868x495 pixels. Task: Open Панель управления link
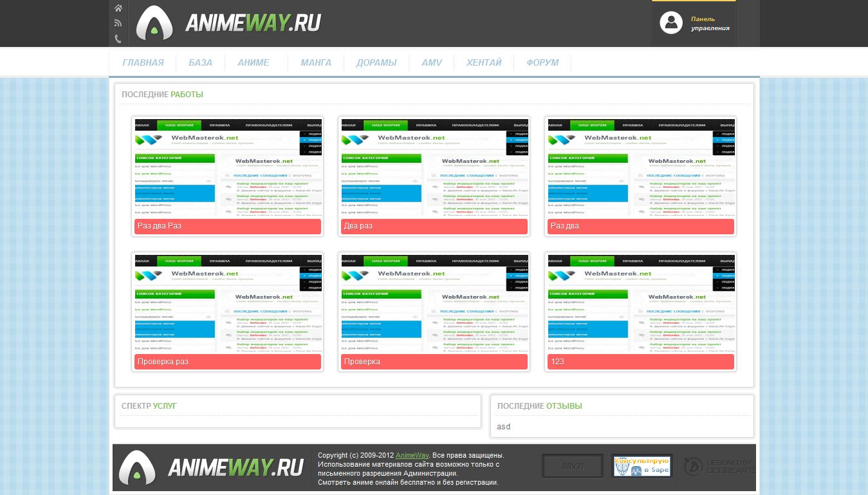(x=710, y=24)
